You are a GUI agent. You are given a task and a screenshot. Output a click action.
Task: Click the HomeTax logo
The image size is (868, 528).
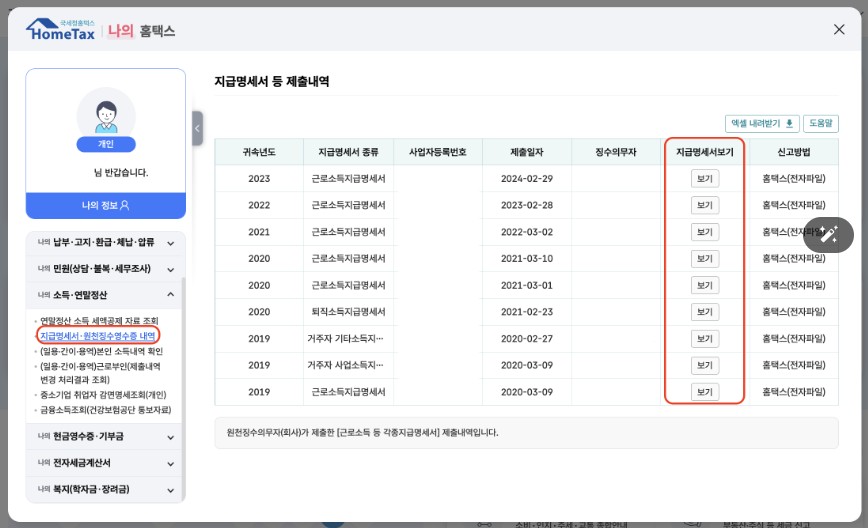click(x=60, y=30)
